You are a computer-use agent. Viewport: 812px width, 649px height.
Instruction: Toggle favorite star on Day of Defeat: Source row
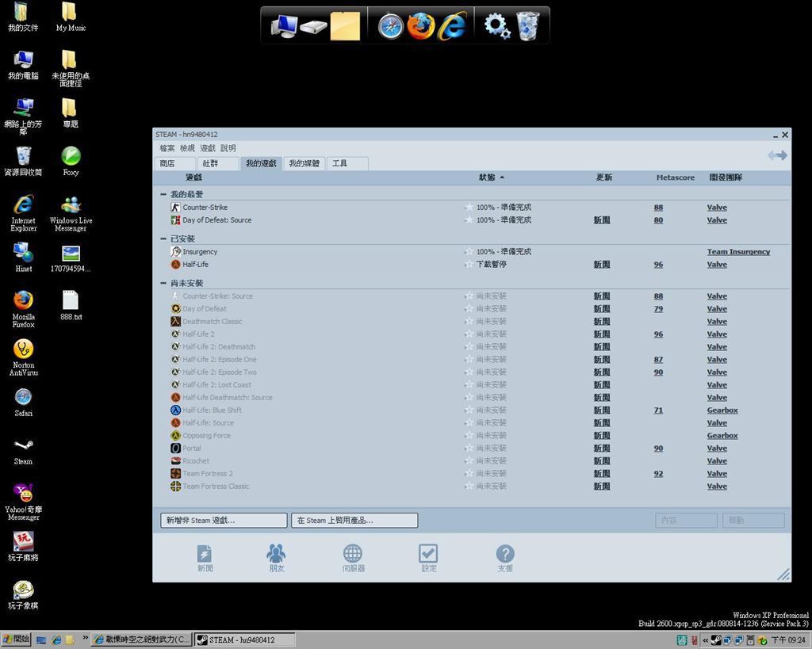point(469,220)
